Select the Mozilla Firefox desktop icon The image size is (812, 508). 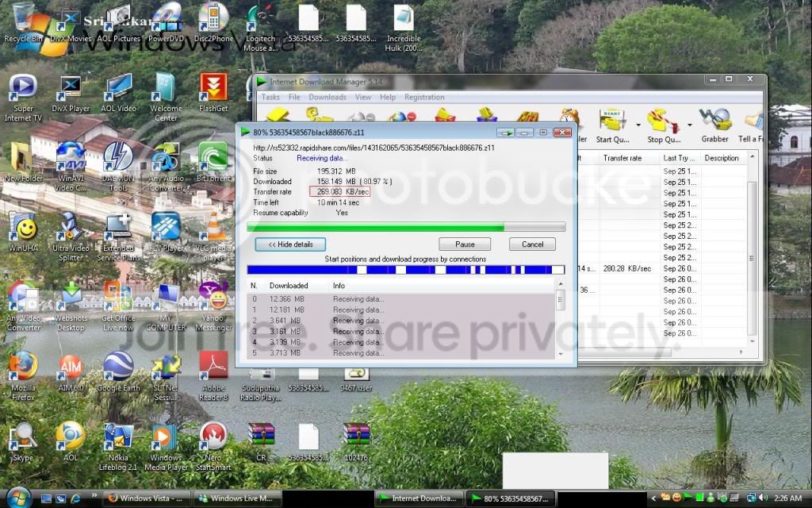23,377
